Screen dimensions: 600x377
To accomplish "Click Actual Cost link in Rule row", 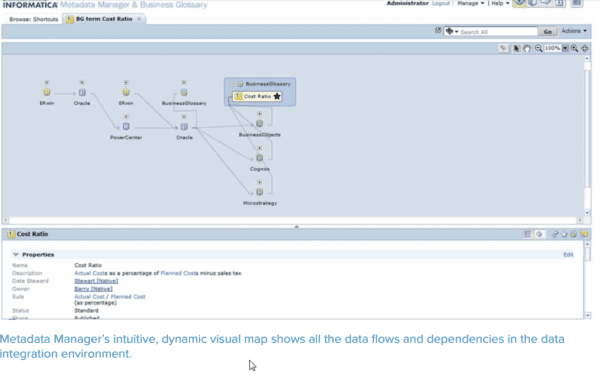I will 89,297.
